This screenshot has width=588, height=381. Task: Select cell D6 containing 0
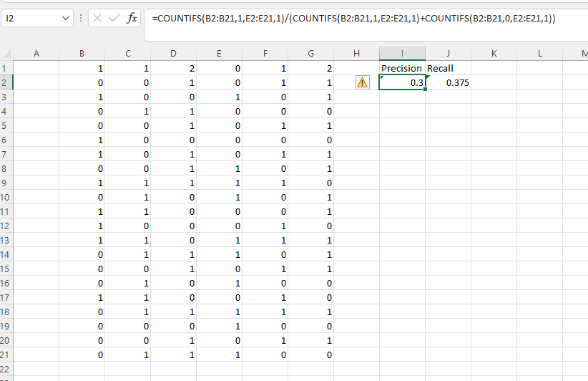173,140
